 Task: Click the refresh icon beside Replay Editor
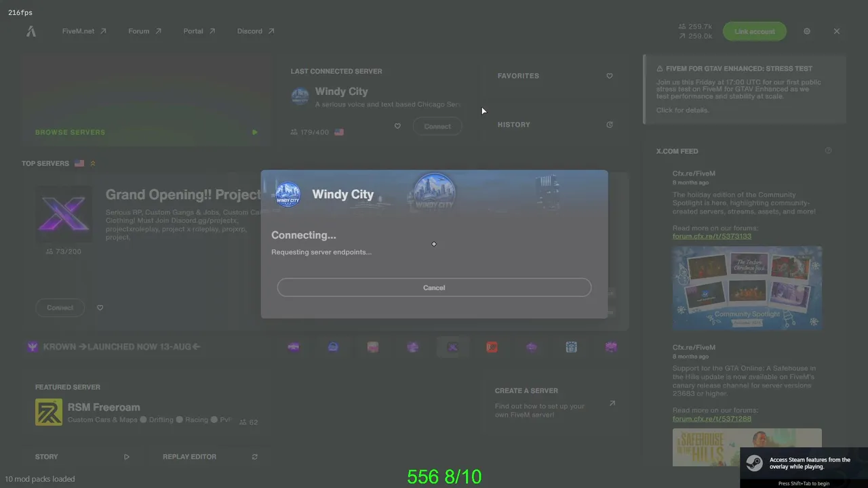255,457
